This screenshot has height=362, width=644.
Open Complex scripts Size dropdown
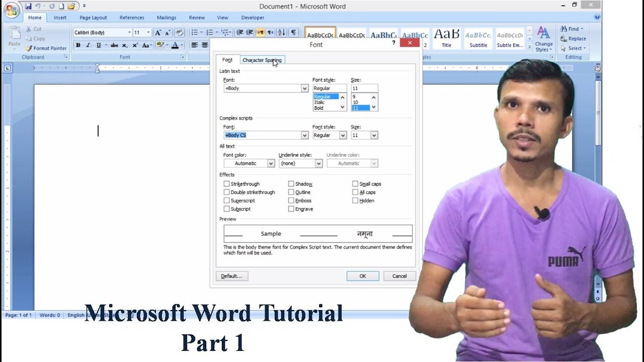pos(374,135)
